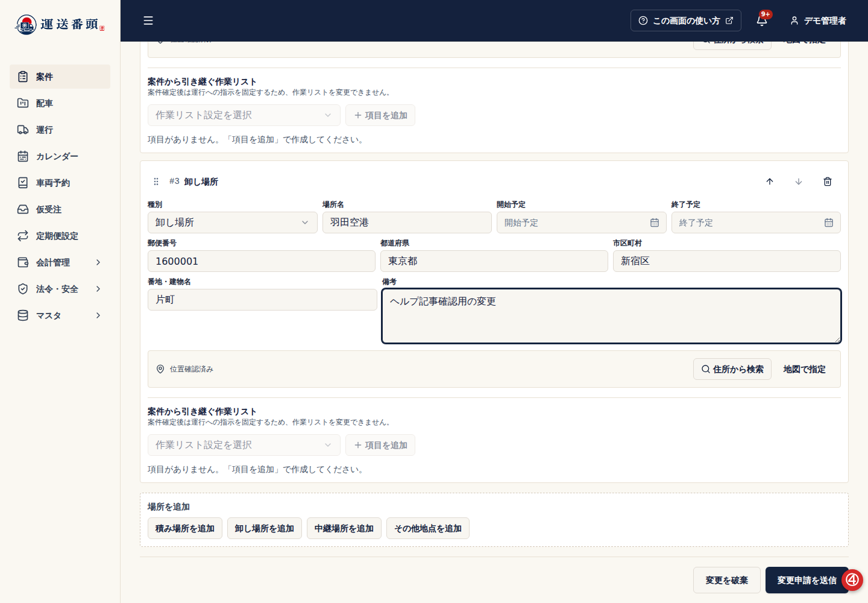This screenshot has height=603, width=868.
Task: Open the 終了予定 calendar icon
Action: 829,223
